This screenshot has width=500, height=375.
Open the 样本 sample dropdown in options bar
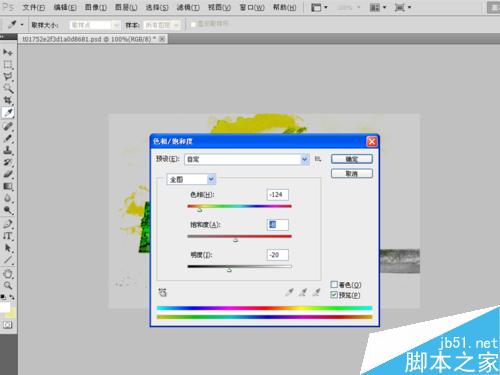162,25
